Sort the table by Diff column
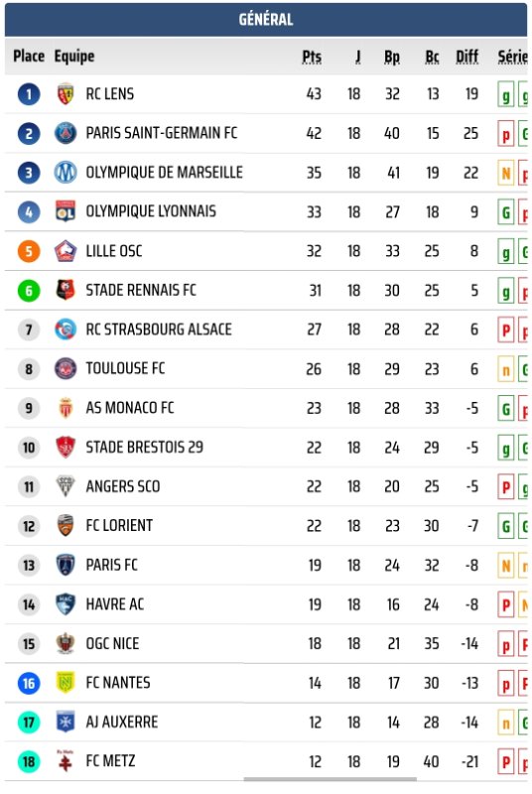 [466, 57]
